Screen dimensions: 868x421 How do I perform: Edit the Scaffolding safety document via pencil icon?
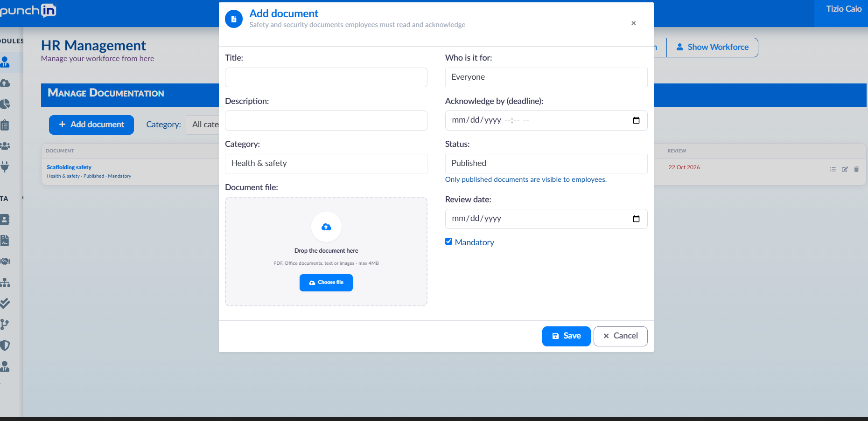(x=845, y=169)
